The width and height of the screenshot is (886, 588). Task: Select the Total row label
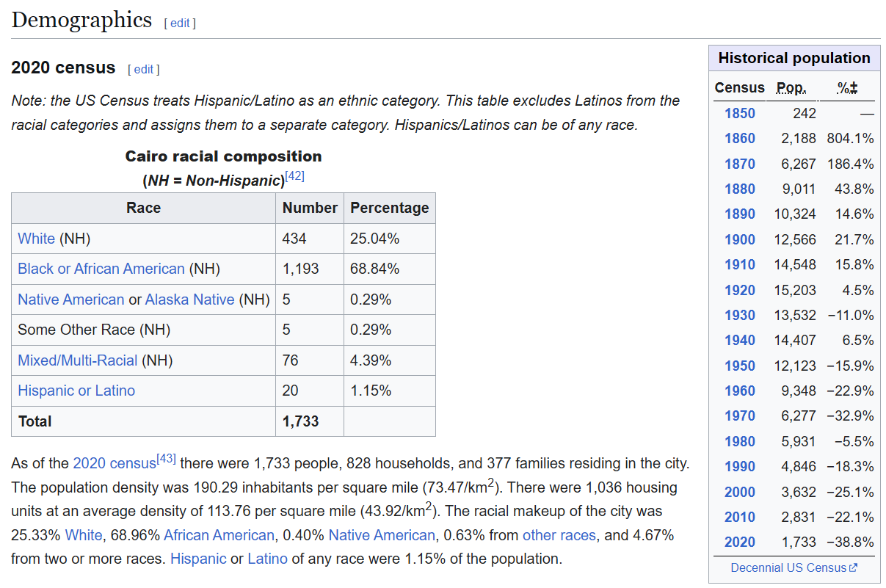tap(143, 421)
